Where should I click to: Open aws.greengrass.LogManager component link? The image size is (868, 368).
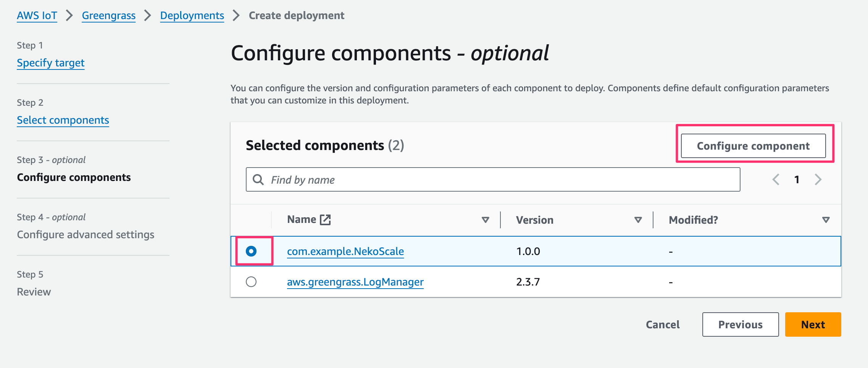click(355, 282)
